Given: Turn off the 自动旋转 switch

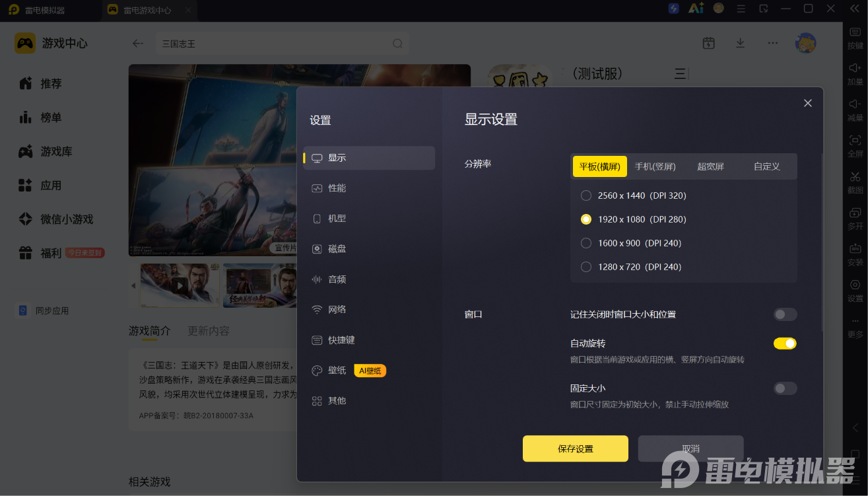Looking at the screenshot, I should click(785, 343).
